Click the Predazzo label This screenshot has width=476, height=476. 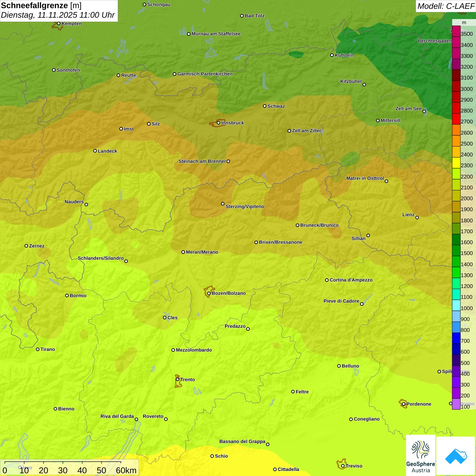(x=235, y=326)
